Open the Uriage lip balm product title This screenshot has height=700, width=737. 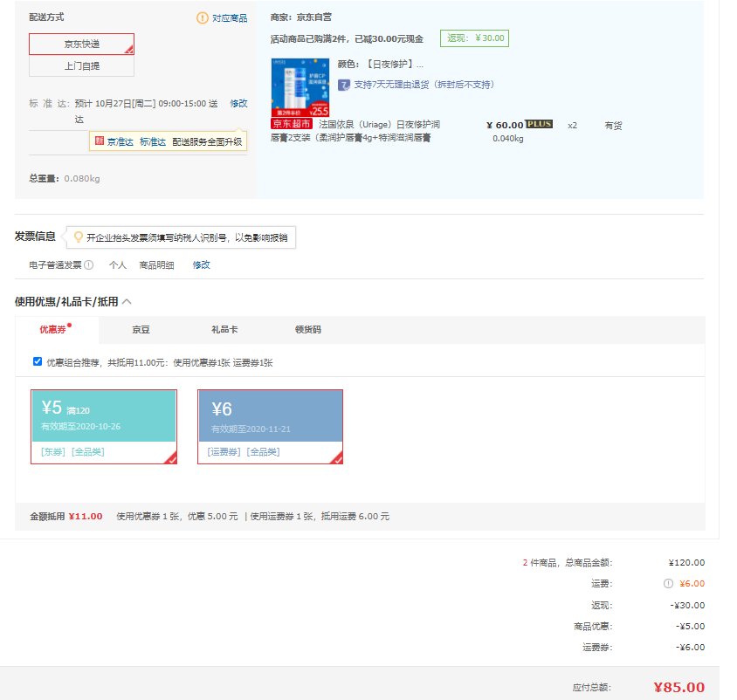pos(355,131)
